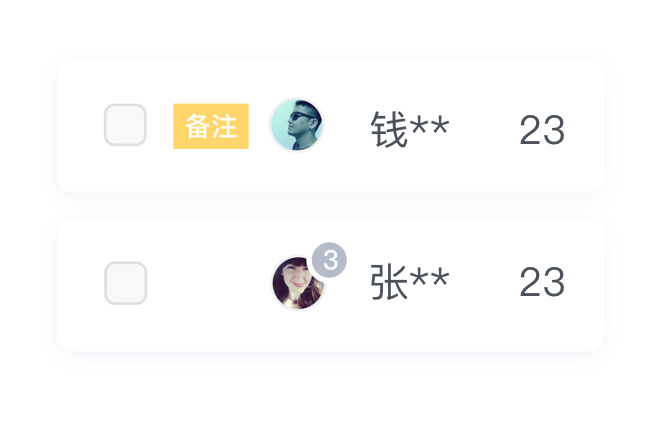This screenshot has height=422, width=662.
Task: Open the count 23 in the first card
Action: (x=542, y=130)
